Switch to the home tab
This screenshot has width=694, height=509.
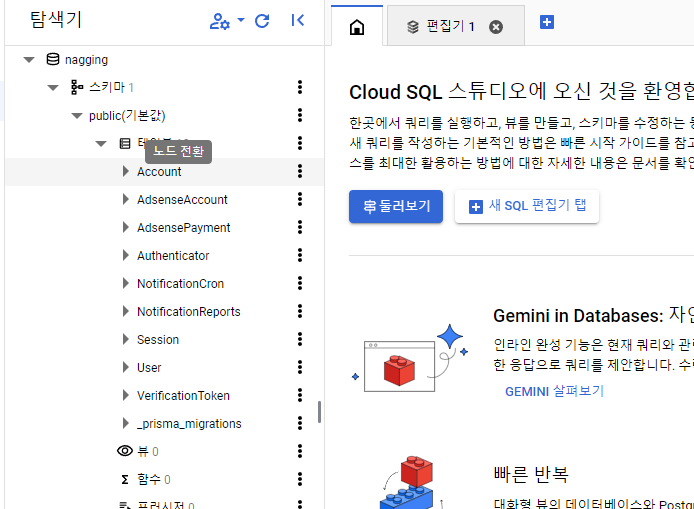[x=357, y=27]
